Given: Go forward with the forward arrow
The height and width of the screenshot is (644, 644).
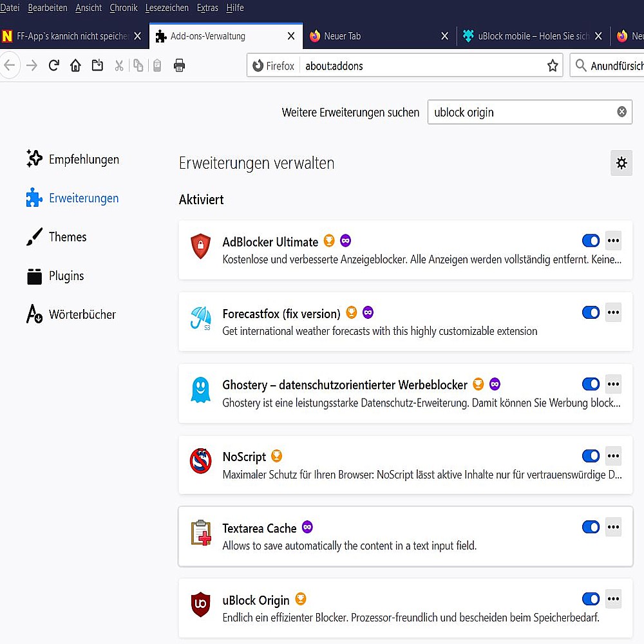Looking at the screenshot, I should [32, 65].
